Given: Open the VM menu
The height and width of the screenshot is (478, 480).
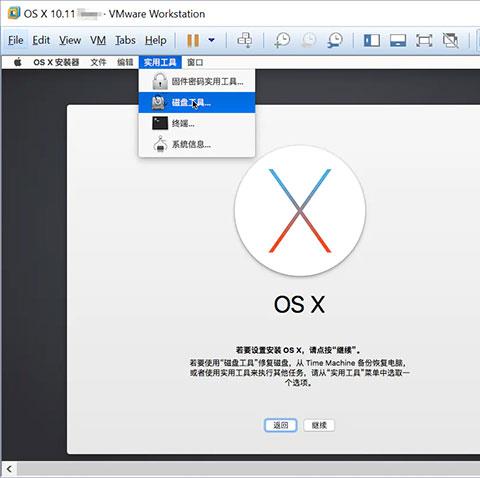Looking at the screenshot, I should pyautogui.click(x=98, y=40).
